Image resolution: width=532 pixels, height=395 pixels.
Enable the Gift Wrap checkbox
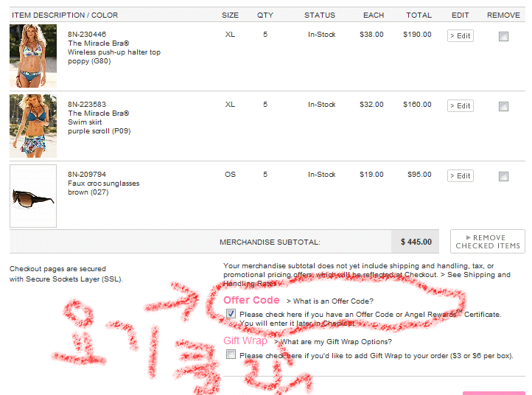coord(231,354)
